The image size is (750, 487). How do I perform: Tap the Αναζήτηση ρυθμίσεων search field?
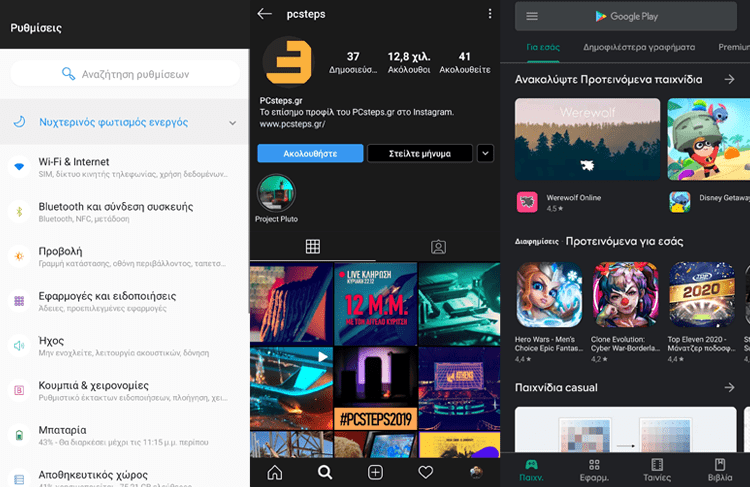125,74
